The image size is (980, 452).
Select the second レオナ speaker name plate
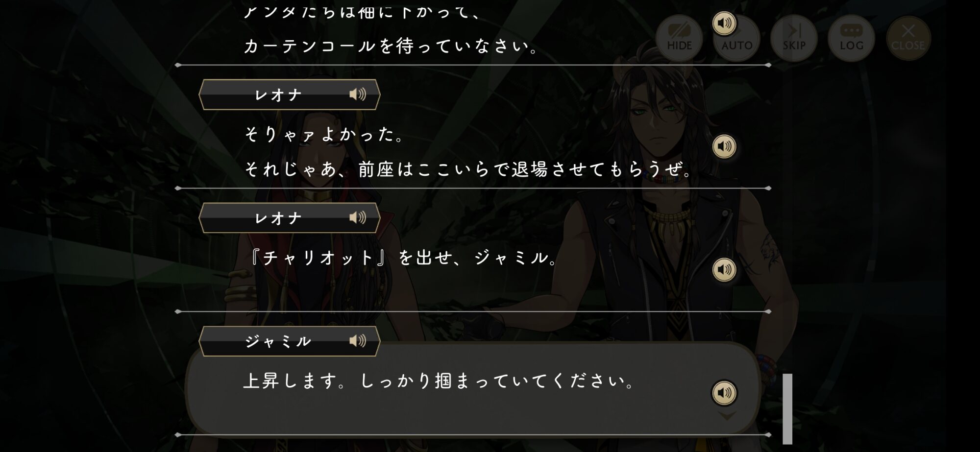(290, 218)
